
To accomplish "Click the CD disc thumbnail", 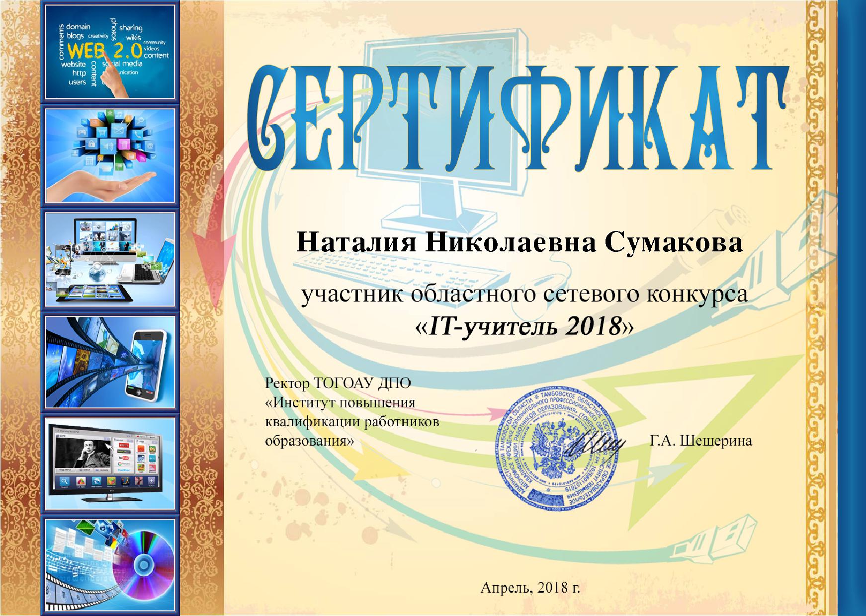I will (110, 565).
